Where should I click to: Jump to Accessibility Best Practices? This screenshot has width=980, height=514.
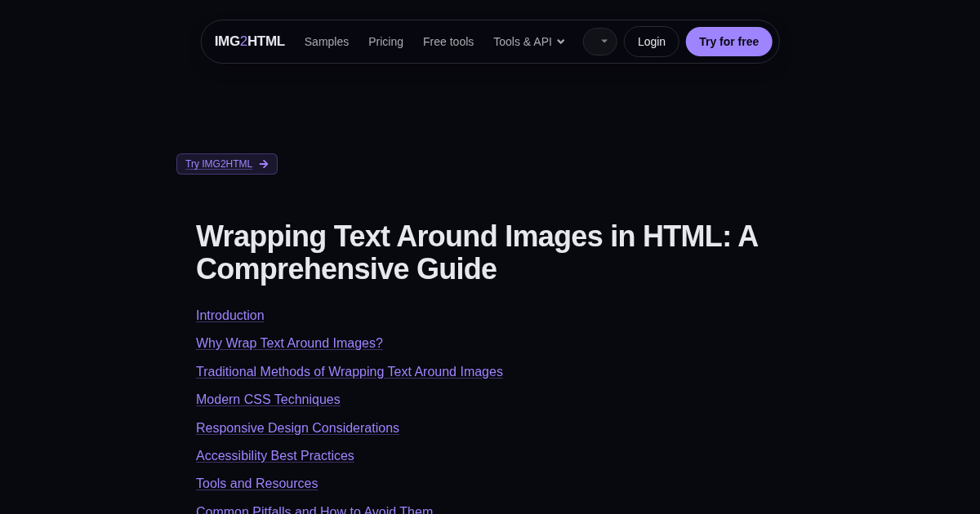pyautogui.click(x=275, y=456)
